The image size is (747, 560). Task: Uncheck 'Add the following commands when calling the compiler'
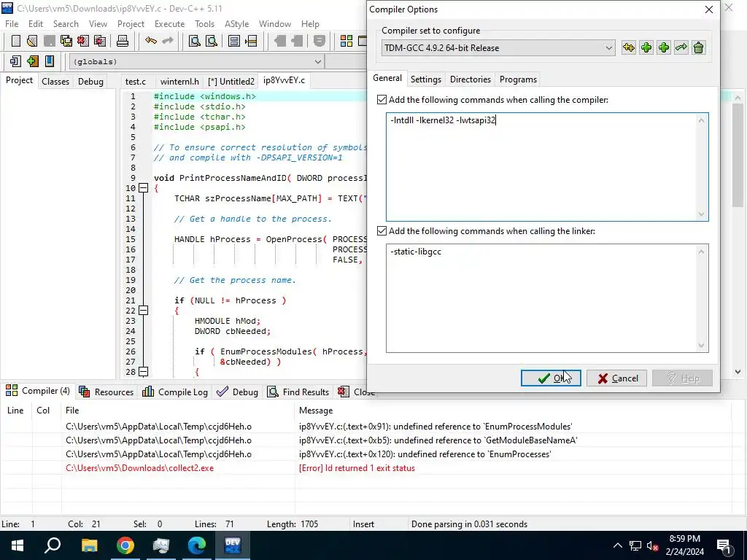coord(382,99)
